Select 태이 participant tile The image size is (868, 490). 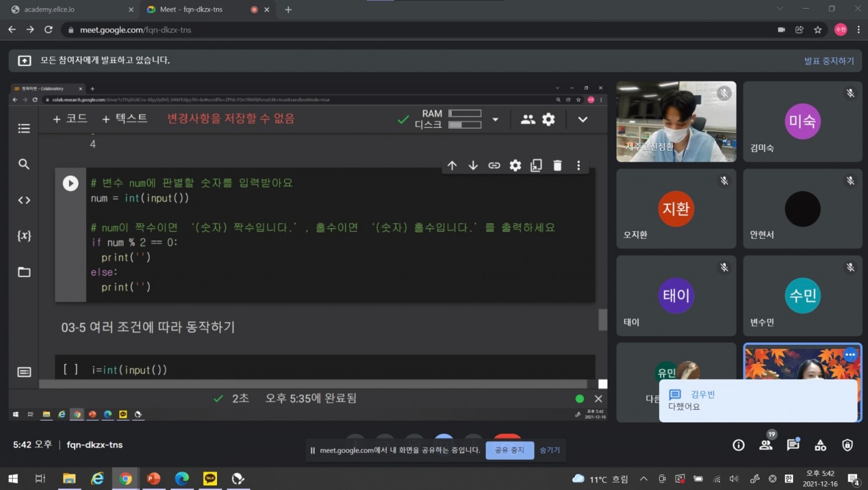point(676,296)
